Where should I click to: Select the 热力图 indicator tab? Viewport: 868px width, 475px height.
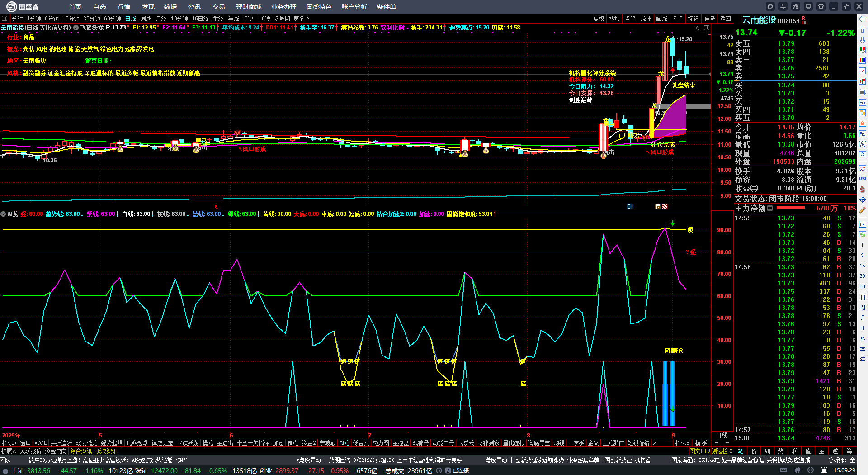pos(381,443)
